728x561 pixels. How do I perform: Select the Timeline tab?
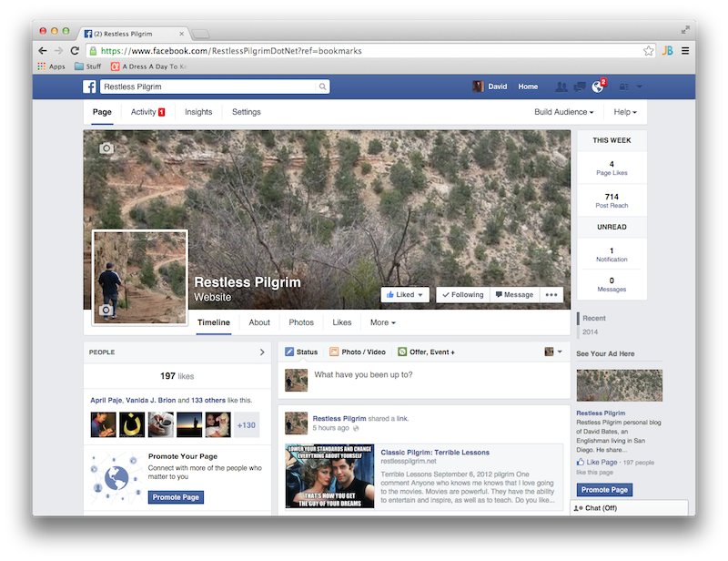pyautogui.click(x=214, y=322)
